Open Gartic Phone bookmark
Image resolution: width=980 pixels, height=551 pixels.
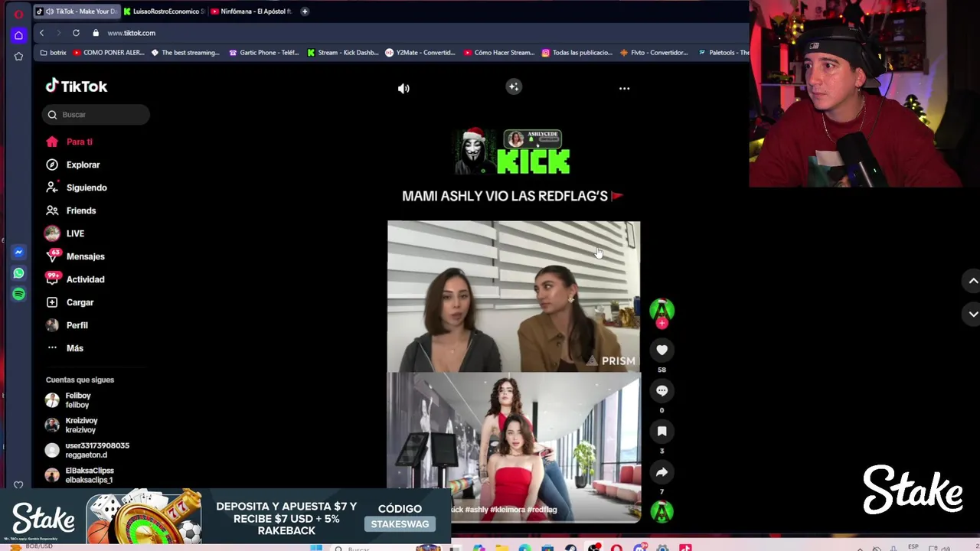tap(264, 53)
